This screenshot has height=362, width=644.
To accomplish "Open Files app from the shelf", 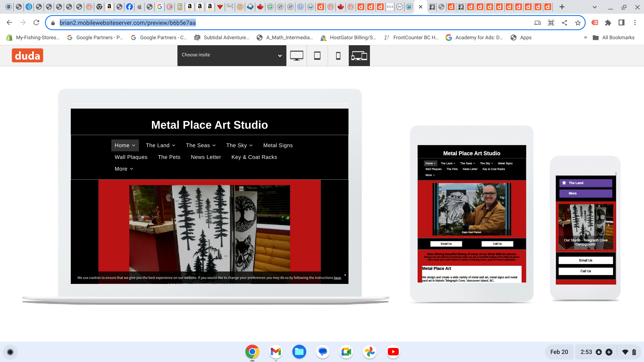I will pyautogui.click(x=299, y=352).
